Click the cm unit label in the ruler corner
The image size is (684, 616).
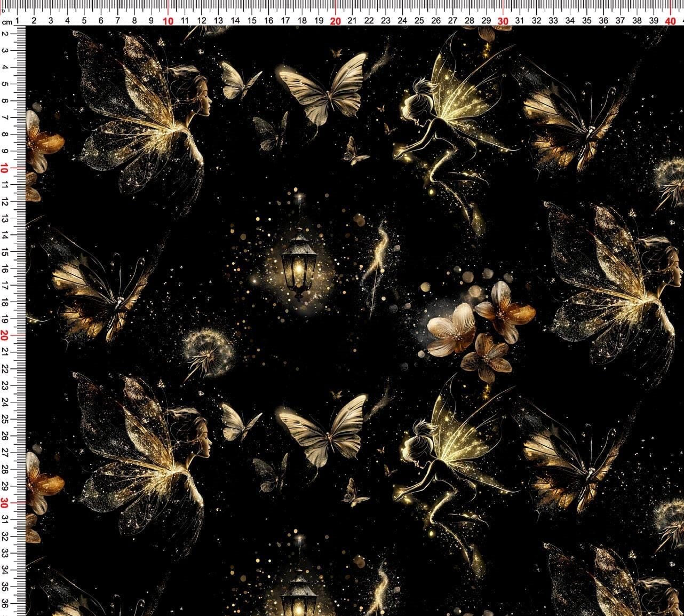[7, 22]
